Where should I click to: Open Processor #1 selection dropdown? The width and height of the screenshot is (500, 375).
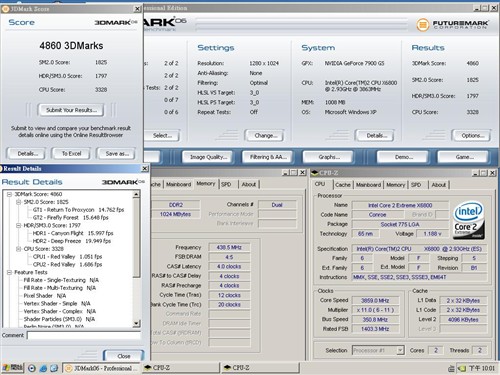[x=400, y=350]
